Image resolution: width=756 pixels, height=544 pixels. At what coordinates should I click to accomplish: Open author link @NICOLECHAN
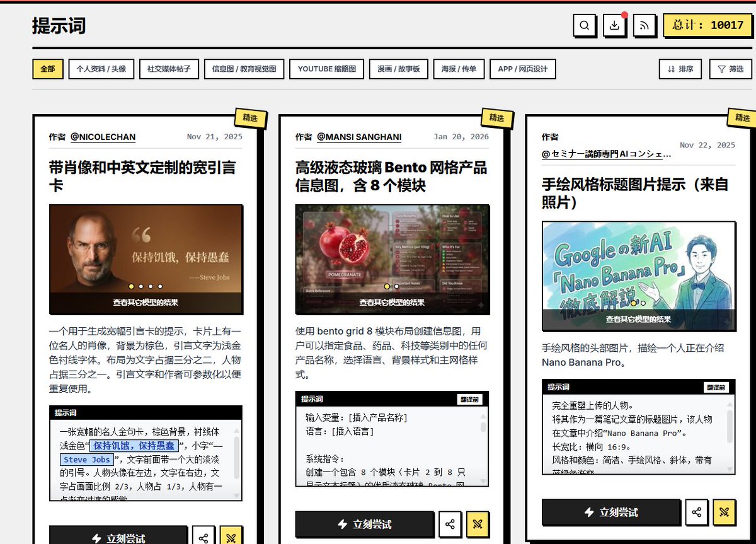[x=103, y=137]
